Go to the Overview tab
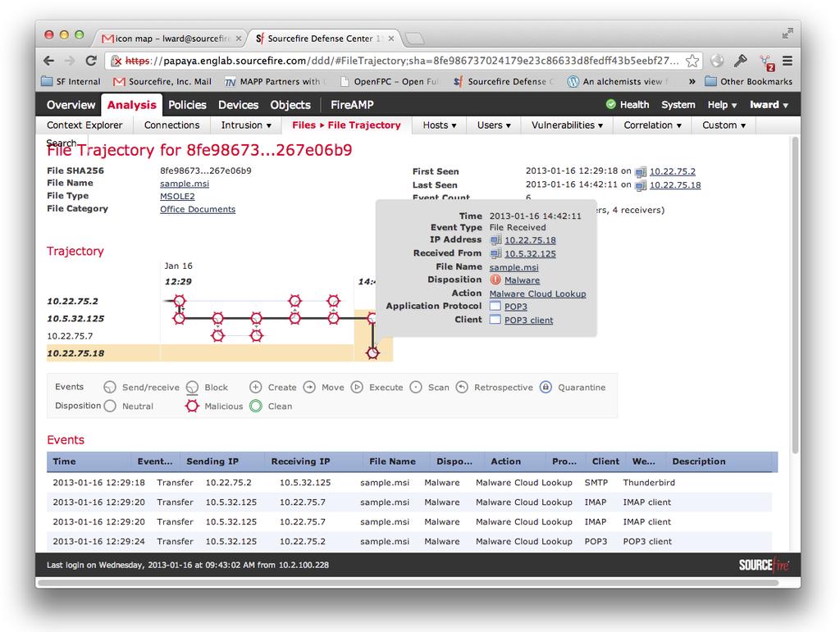840x632 pixels. pyautogui.click(x=71, y=105)
